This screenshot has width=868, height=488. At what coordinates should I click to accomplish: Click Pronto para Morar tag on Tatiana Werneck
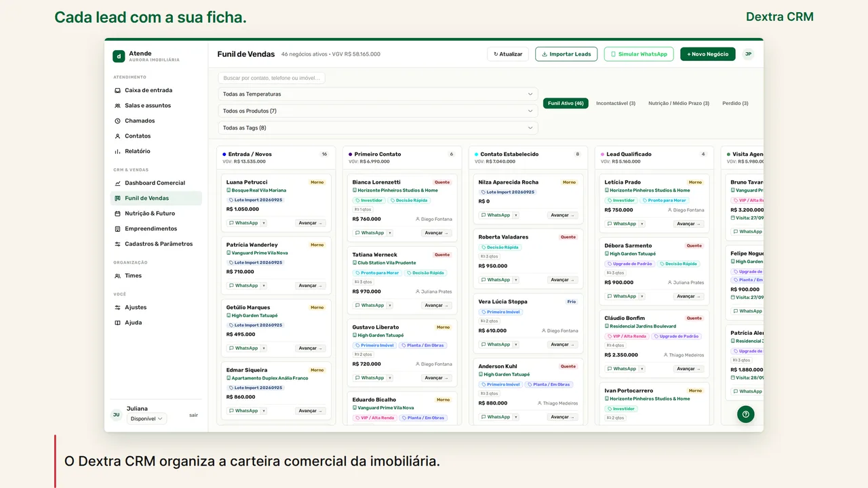click(x=378, y=273)
